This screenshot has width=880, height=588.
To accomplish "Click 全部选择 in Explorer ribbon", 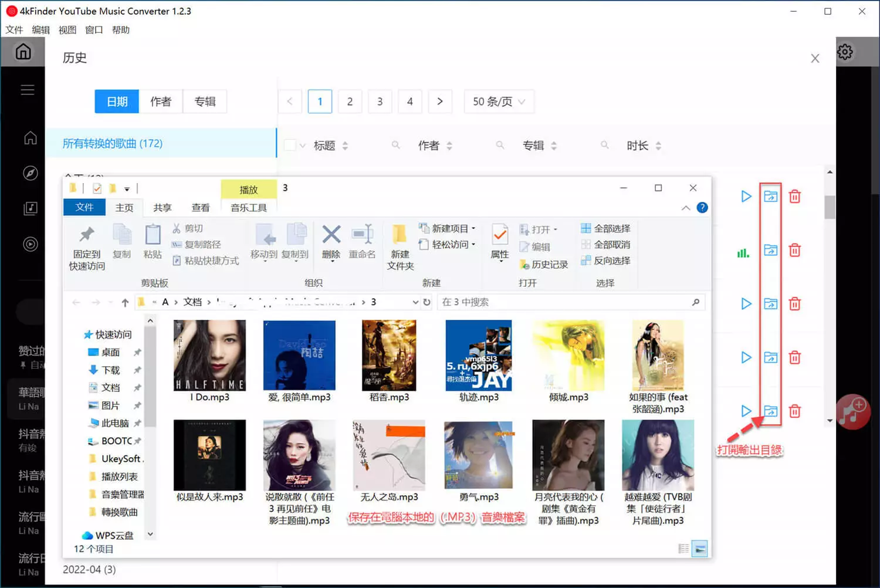I will pyautogui.click(x=605, y=228).
